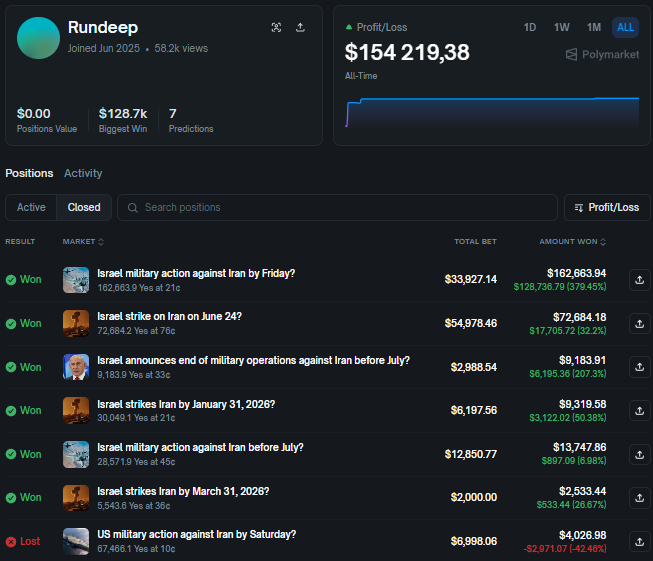Select the 1D profit/loss range
Viewport: 653px width, 561px height.
529,27
